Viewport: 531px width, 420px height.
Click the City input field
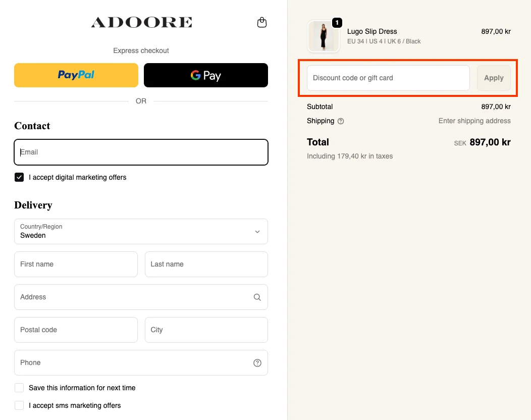click(206, 330)
